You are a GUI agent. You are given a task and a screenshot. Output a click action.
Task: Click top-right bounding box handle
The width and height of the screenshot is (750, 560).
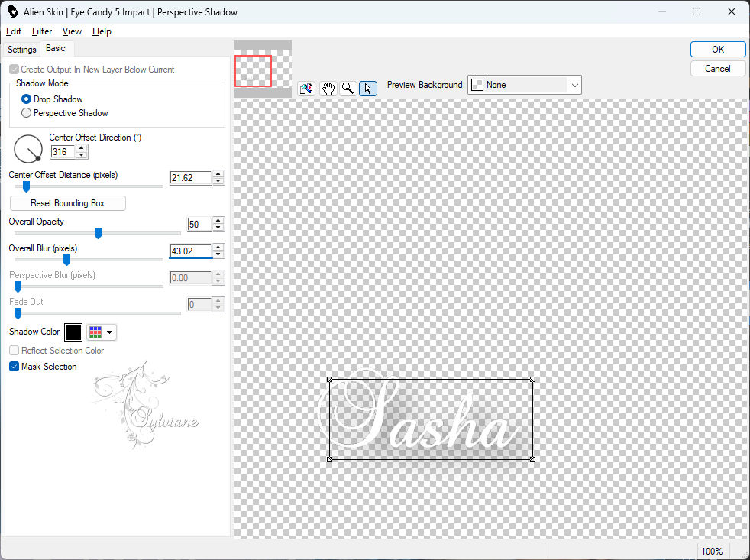(x=532, y=380)
